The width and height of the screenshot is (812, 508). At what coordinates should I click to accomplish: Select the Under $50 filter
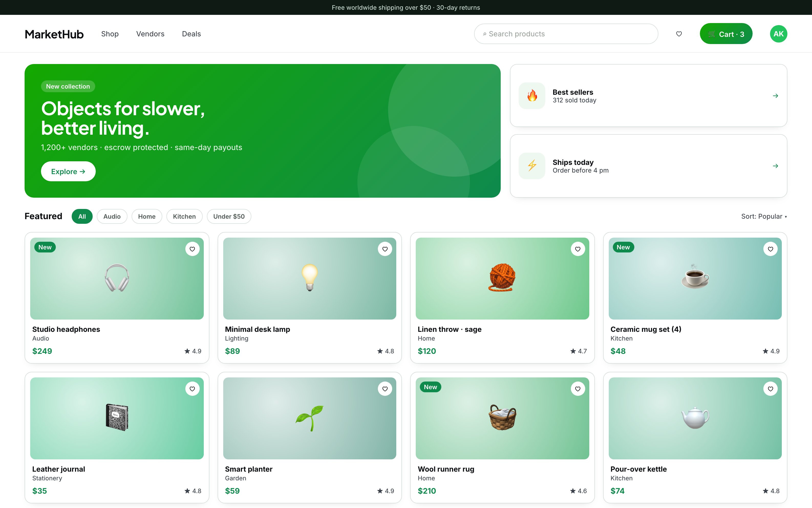pos(229,216)
